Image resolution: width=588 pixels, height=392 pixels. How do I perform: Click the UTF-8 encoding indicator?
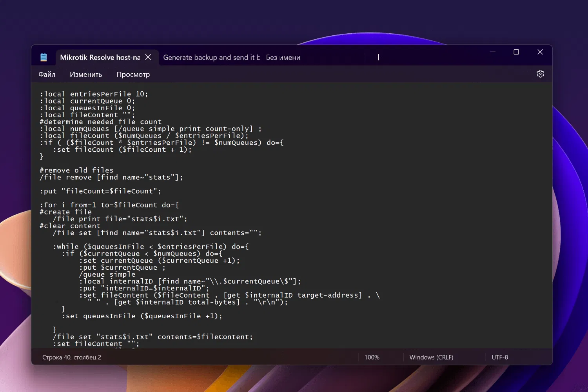coord(500,357)
